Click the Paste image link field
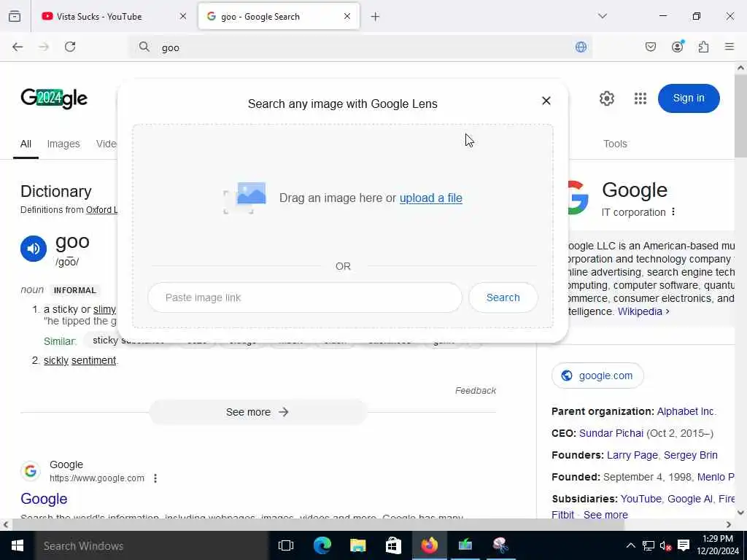 pyautogui.click(x=305, y=297)
